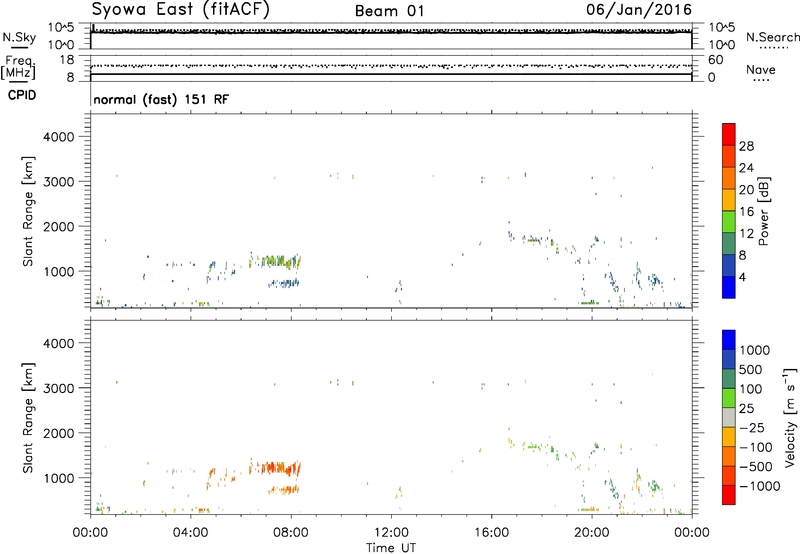Click the left '10^5' sky noise tick
Screen dimensions: 800x554
(x=61, y=28)
